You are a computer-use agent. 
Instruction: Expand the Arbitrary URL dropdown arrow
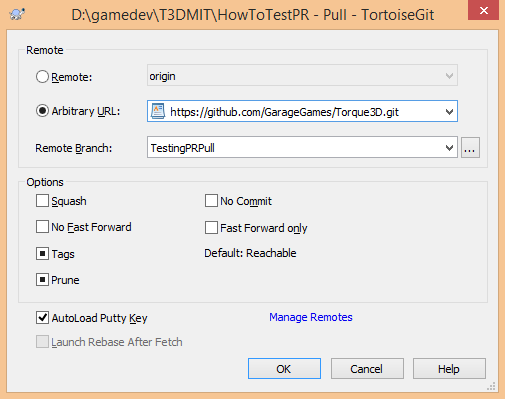[x=449, y=112]
